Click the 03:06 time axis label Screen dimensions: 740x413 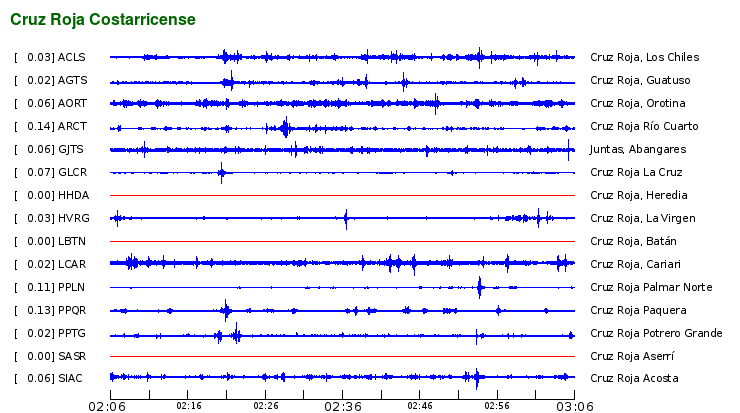575,406
